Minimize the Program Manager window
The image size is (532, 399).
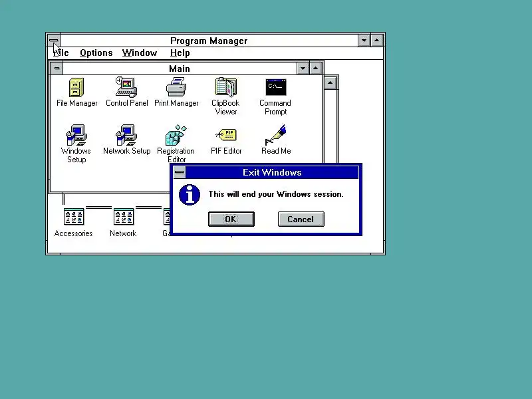[364, 41]
